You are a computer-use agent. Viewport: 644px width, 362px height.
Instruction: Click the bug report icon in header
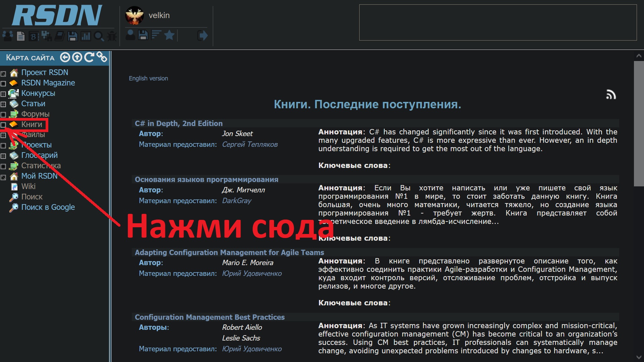tap(112, 36)
